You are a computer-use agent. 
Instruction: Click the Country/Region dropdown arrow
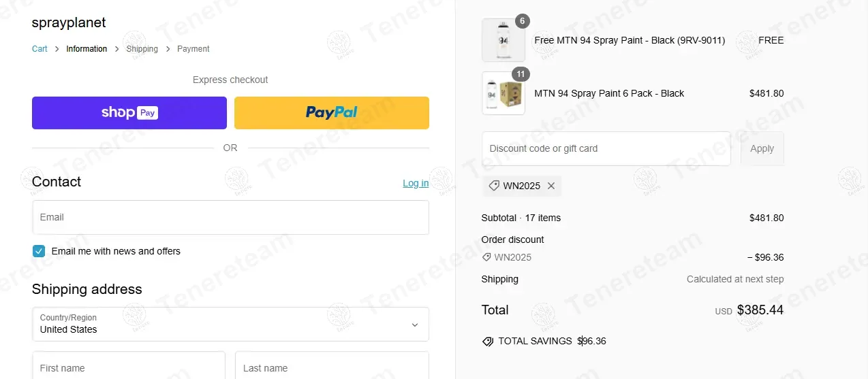[415, 325]
